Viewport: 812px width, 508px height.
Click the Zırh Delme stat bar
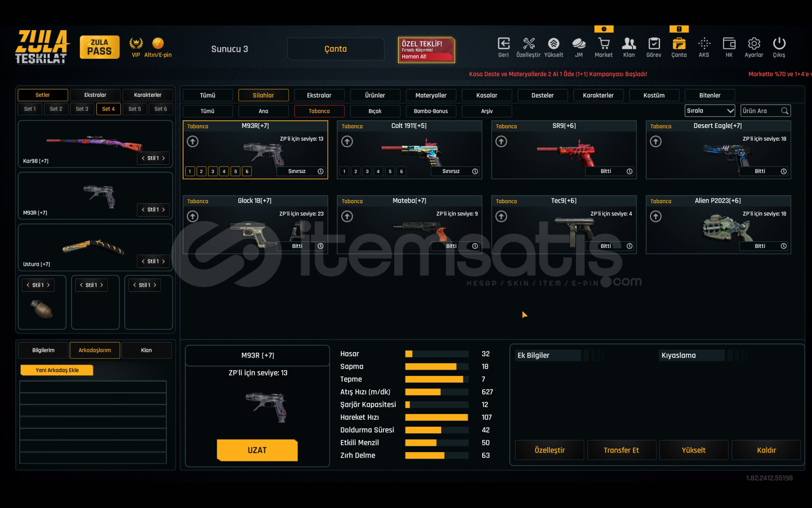(x=437, y=455)
